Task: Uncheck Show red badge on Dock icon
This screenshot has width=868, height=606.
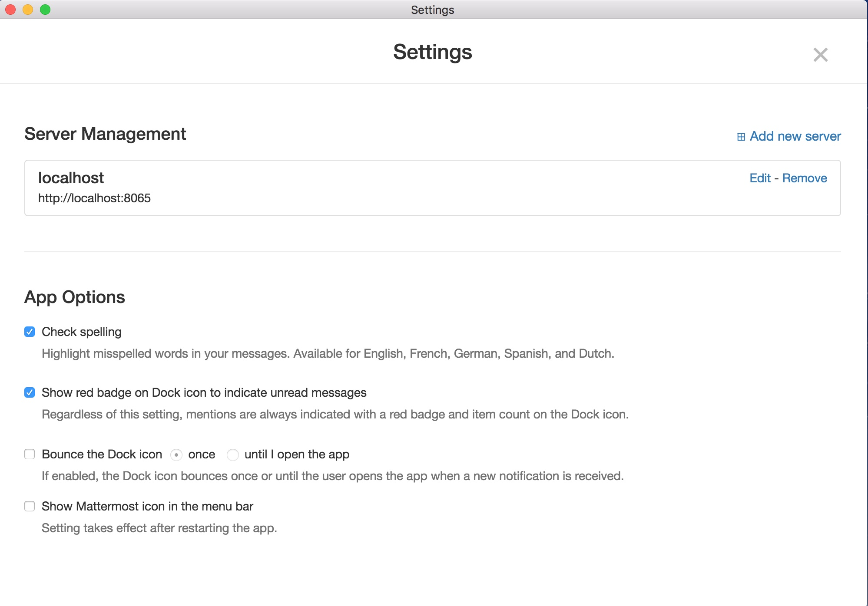Action: click(30, 393)
